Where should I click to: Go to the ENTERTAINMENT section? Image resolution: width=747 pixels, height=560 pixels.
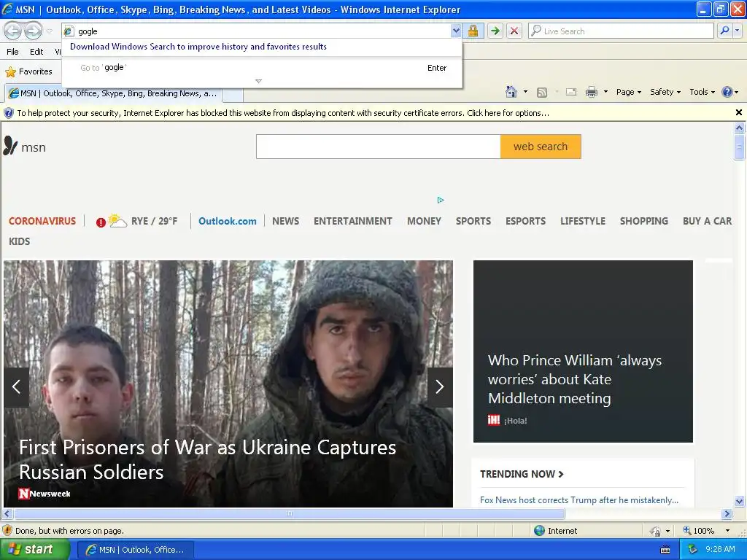click(353, 221)
